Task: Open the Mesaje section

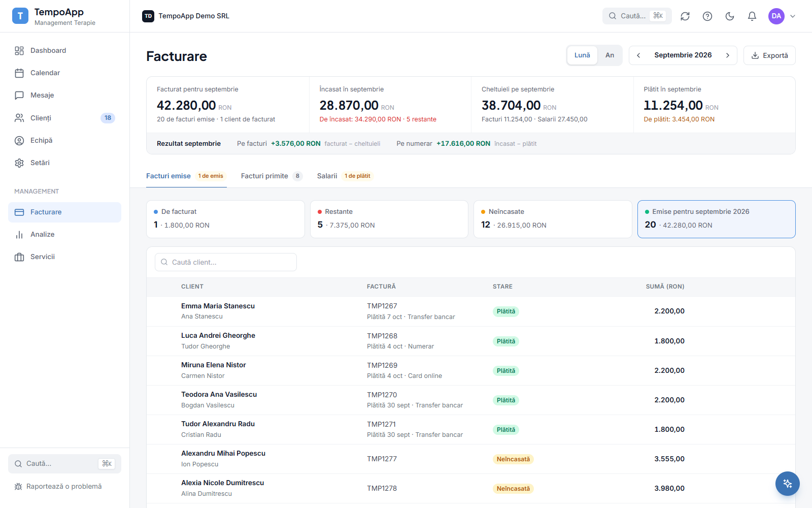Action: pyautogui.click(x=64, y=95)
